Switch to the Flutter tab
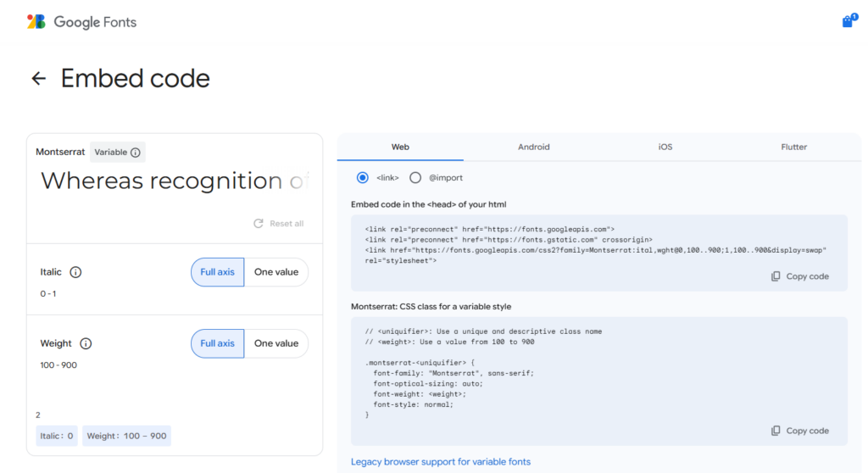This screenshot has height=473, width=868. (x=793, y=147)
